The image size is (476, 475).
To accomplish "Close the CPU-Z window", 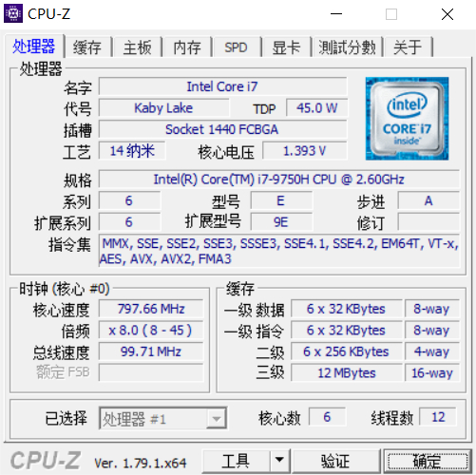I will (447, 14).
